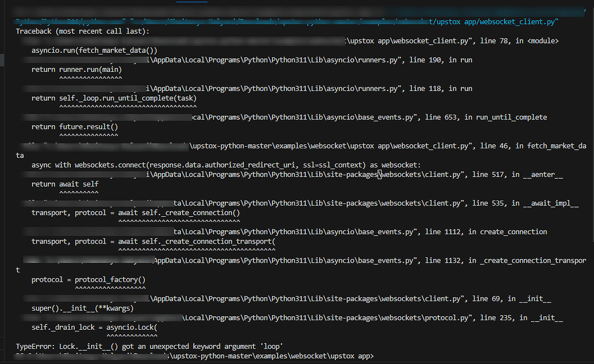
Task: Click the "return await self" code line
Action: (x=65, y=184)
